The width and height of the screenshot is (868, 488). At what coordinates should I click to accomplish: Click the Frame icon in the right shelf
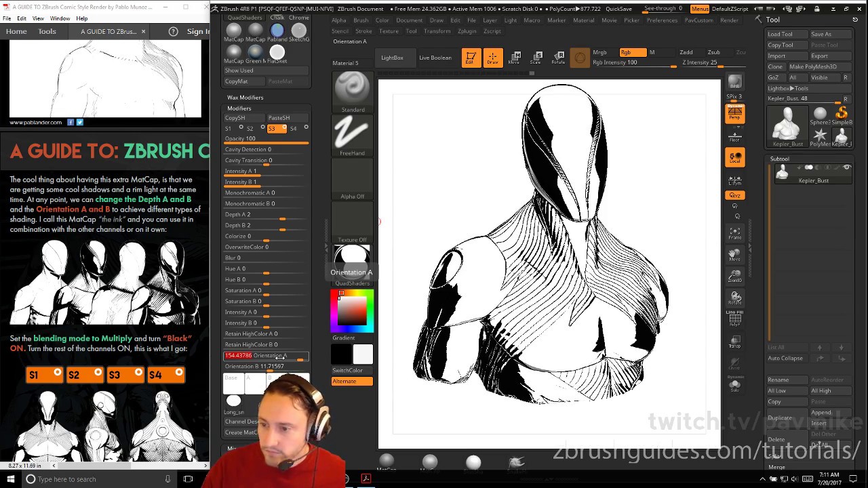(x=735, y=233)
